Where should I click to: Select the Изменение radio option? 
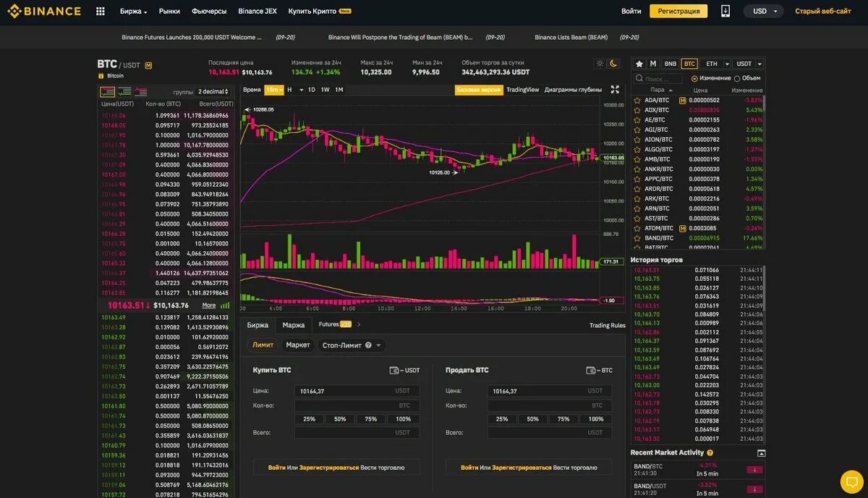point(694,78)
